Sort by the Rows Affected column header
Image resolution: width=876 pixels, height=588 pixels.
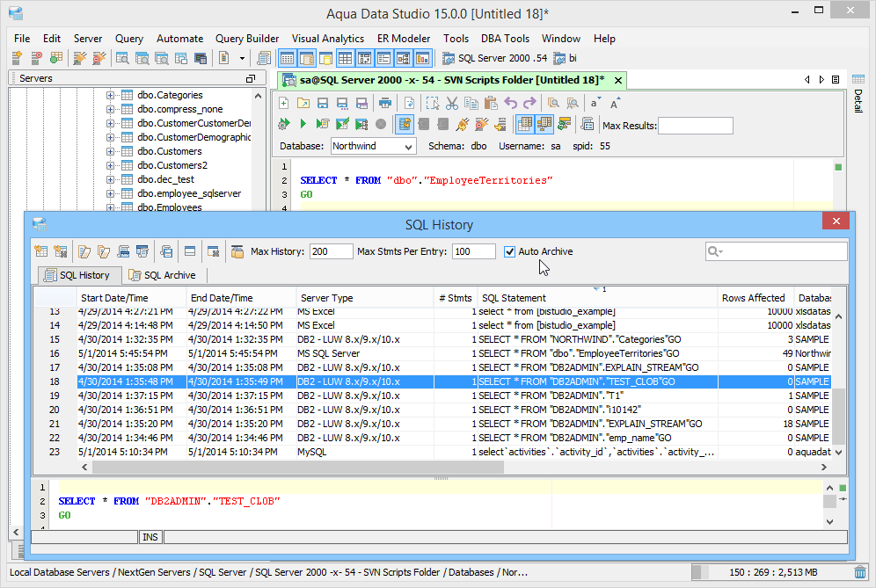(x=756, y=298)
